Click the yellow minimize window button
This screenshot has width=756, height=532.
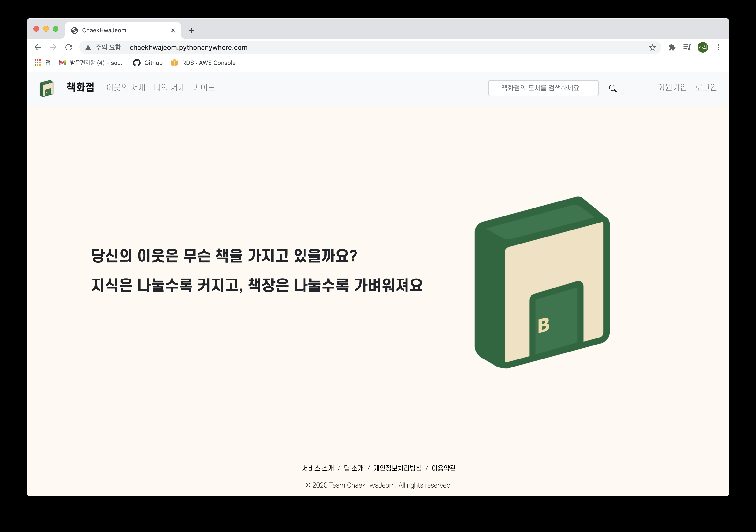pos(46,29)
